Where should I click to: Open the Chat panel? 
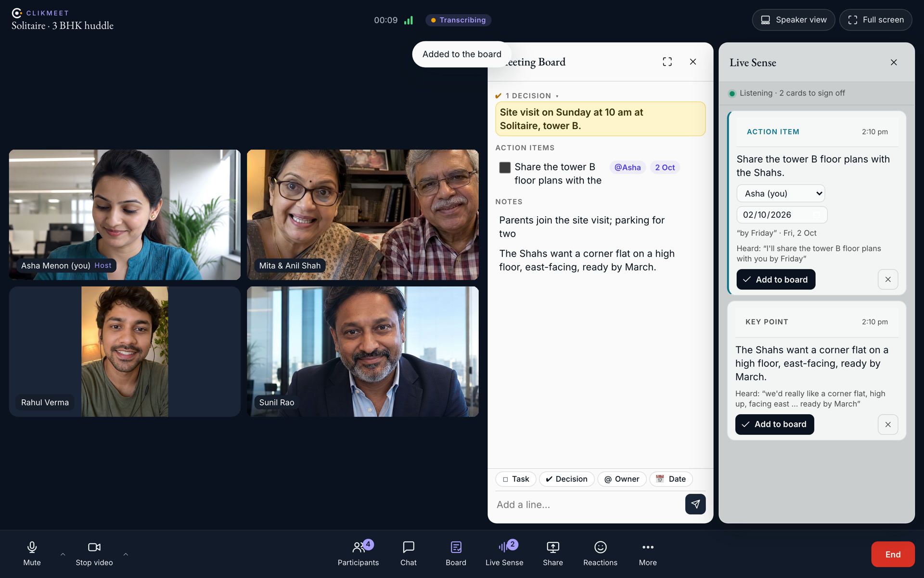(408, 554)
